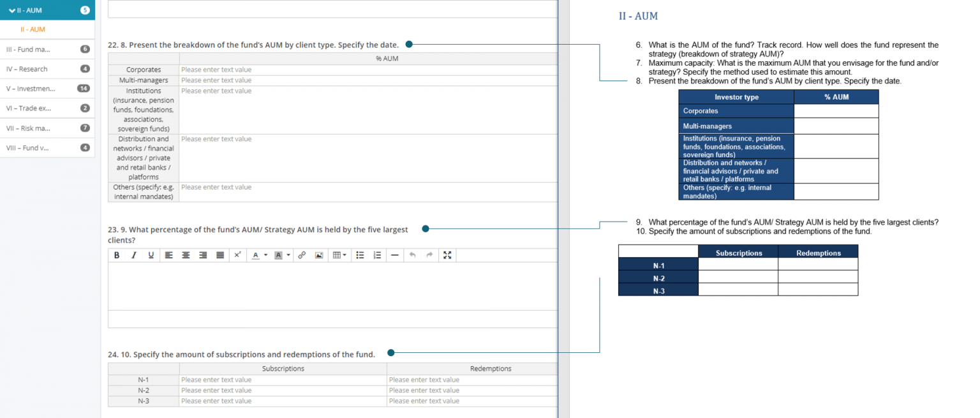Screen dimensions: 980x418
Task: Create a bulleted list
Action: 359,255
